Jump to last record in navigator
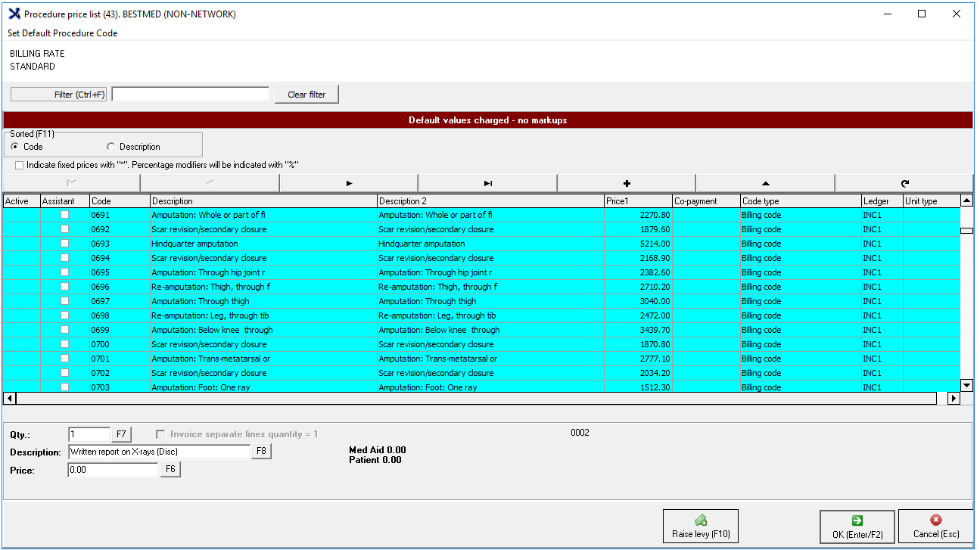 click(487, 183)
